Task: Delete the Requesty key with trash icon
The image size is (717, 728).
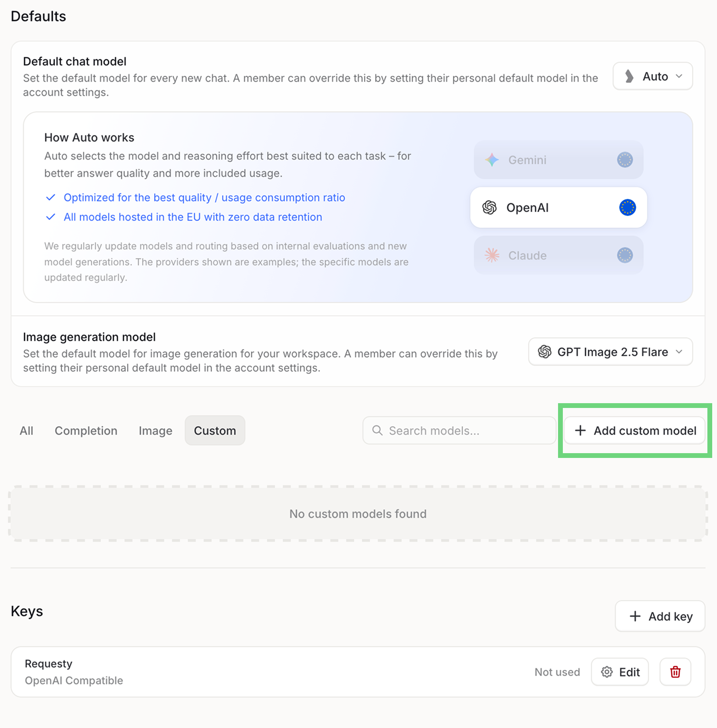Action: click(x=675, y=672)
